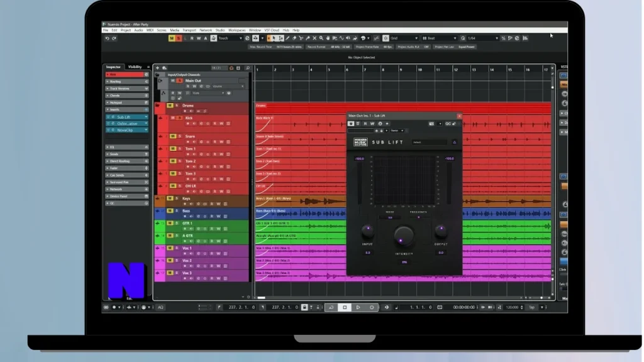
Task: Click the Stop transport button
Action: (x=345, y=307)
